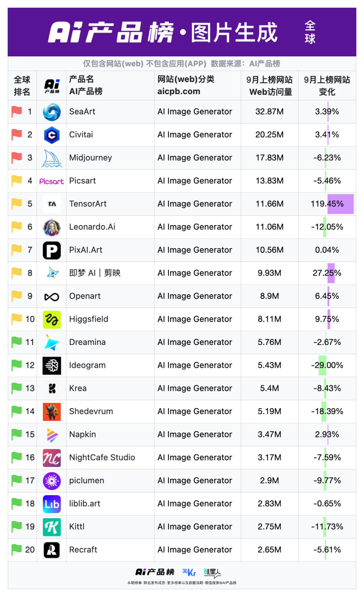Click the Web访问量 column header
This screenshot has height=597, width=364.
pos(270,92)
